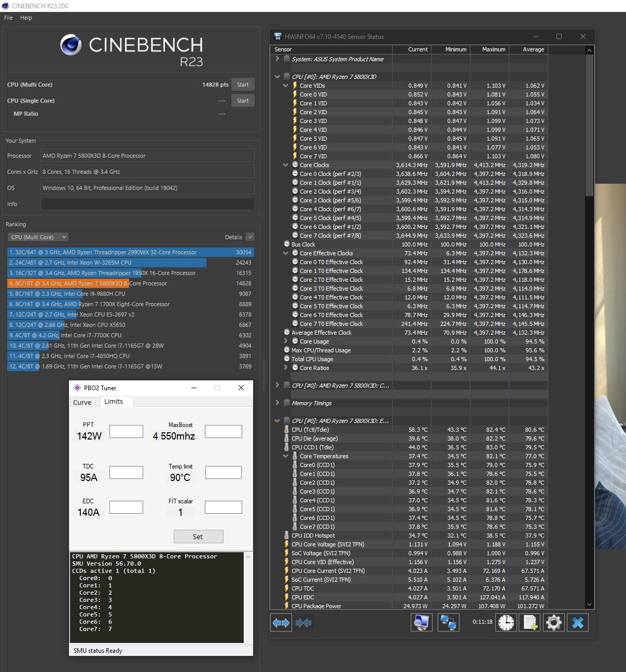Viewport: 626px width, 672px height.
Task: Expand the Memory Timings section
Action: pos(277,403)
